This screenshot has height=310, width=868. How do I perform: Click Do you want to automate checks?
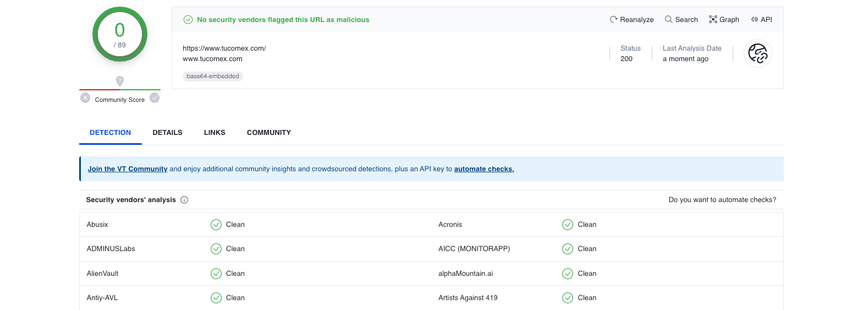click(x=722, y=200)
